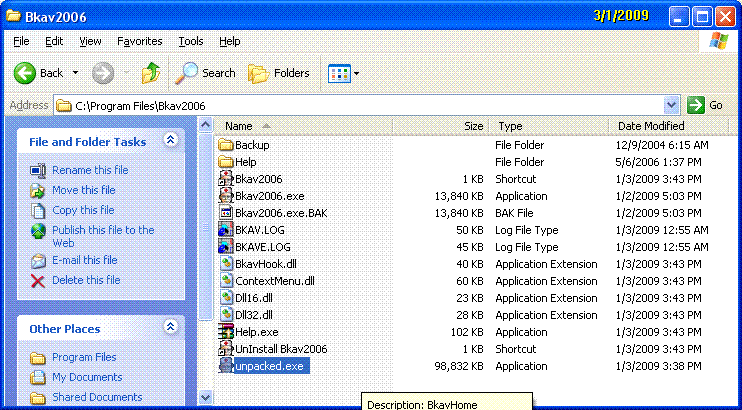Open the Tools menu

pos(191,41)
